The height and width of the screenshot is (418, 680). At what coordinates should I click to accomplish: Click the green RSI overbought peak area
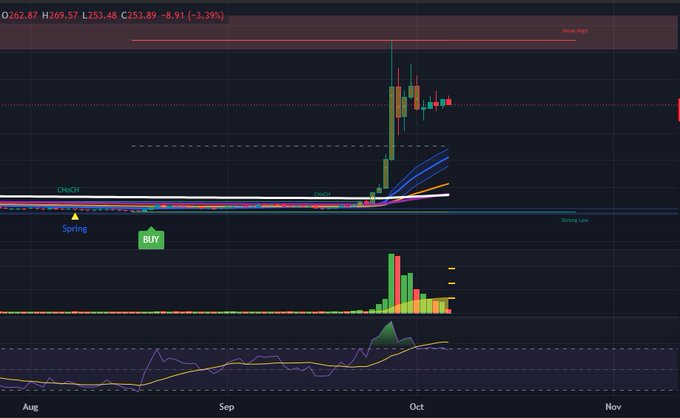392,336
